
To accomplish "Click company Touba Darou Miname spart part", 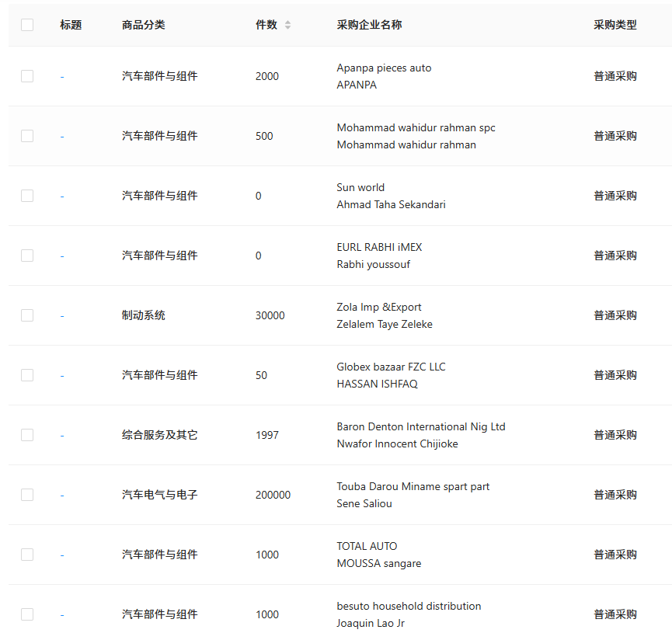I will pyautogui.click(x=413, y=487).
